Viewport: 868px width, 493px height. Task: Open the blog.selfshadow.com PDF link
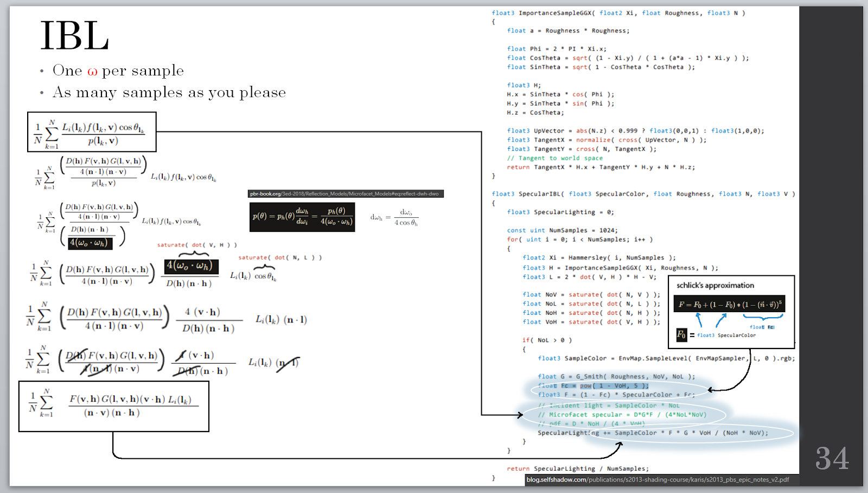[658, 479]
